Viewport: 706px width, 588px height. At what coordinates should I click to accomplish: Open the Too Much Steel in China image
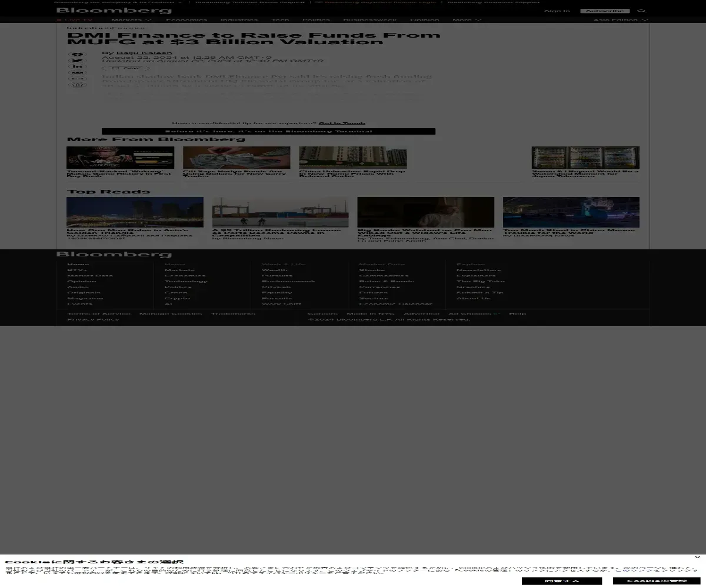571,212
